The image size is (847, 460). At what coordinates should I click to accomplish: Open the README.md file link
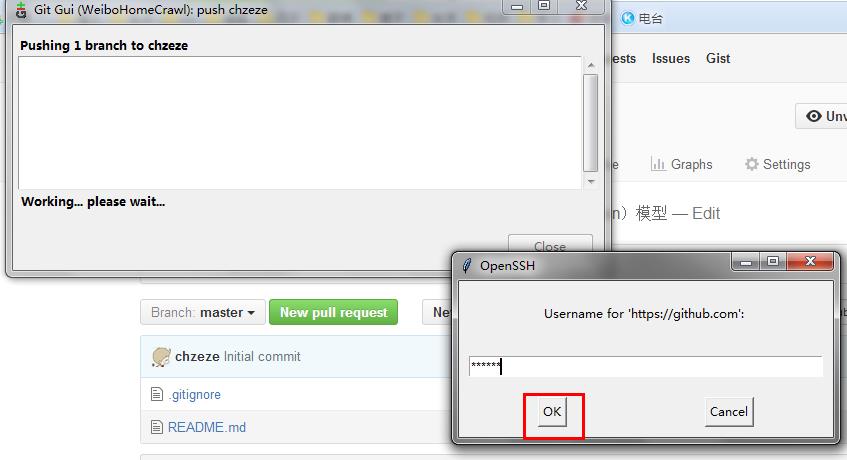coord(207,427)
